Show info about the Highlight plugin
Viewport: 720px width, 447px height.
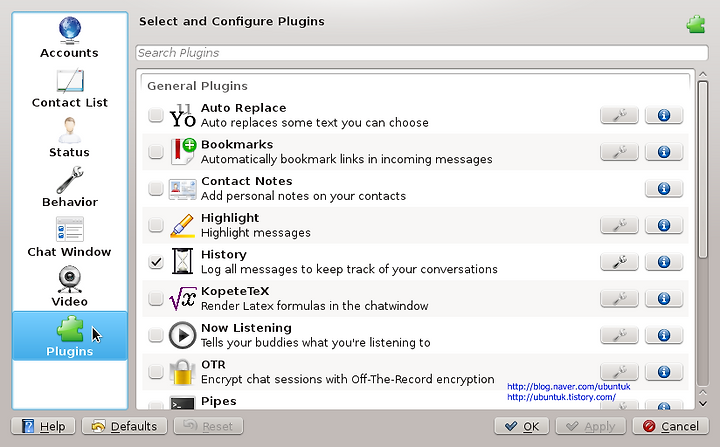[664, 225]
